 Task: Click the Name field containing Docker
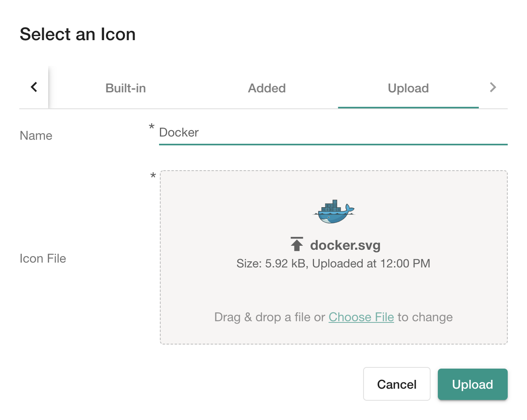(x=333, y=133)
